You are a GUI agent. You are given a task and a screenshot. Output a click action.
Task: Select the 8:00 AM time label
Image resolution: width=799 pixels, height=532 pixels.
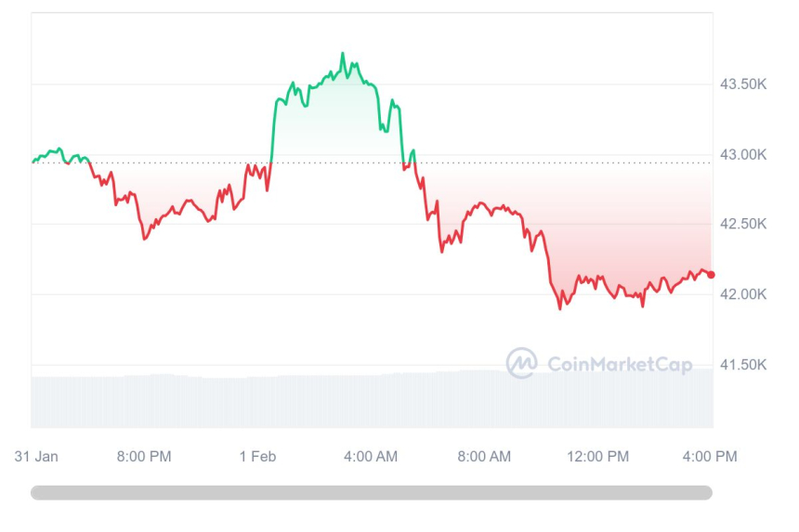[x=485, y=456]
